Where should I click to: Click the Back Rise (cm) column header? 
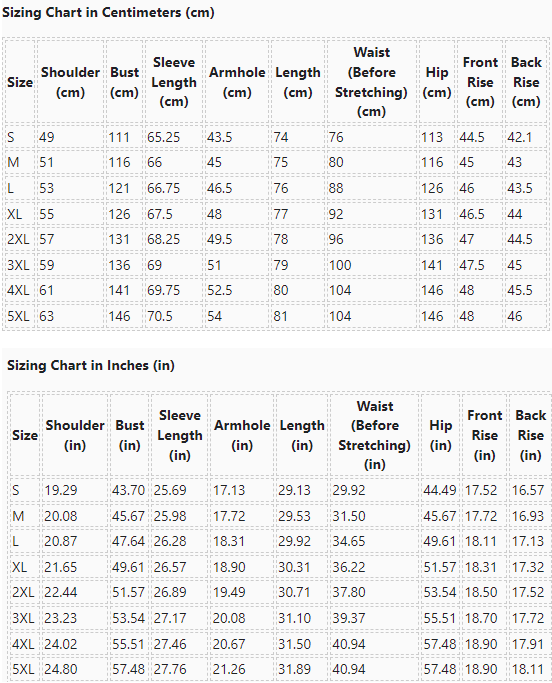[x=526, y=82]
